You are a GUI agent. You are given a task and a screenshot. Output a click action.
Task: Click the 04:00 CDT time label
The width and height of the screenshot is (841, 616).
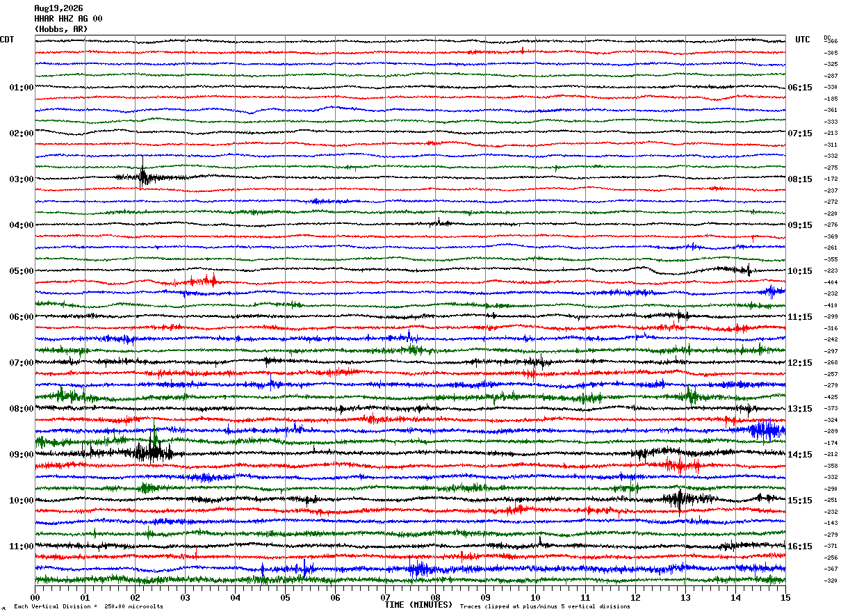tap(22, 225)
